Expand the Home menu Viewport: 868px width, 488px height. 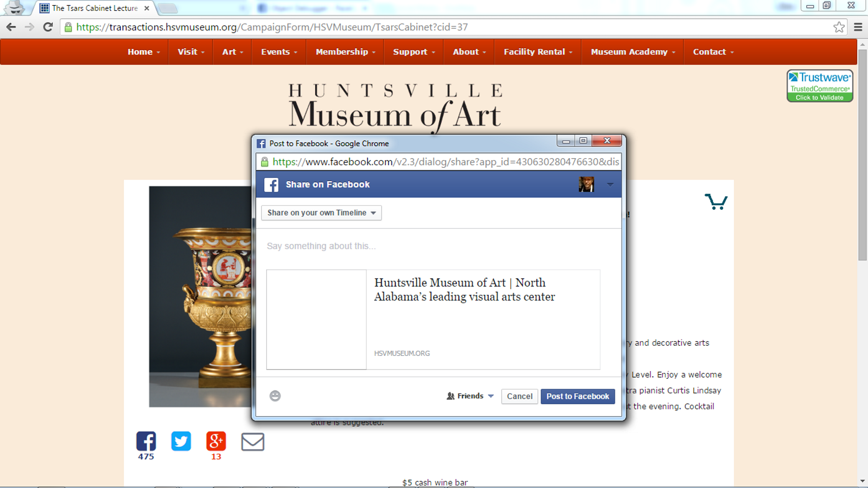point(144,52)
